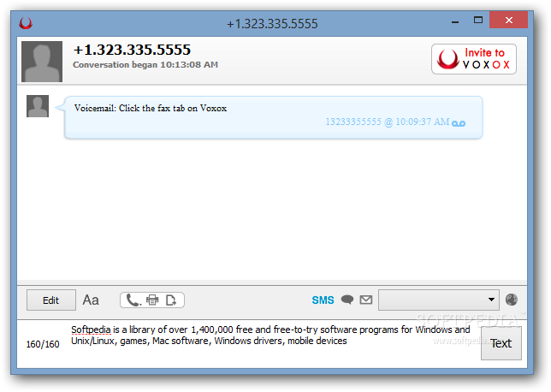Click the Voicemail: Click the fax tab message
The width and height of the screenshot is (551, 392).
click(x=151, y=108)
